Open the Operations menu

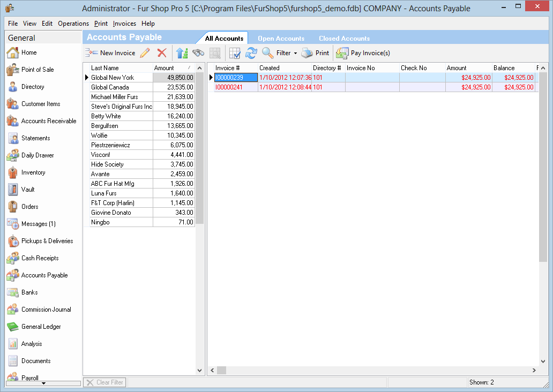tap(73, 24)
